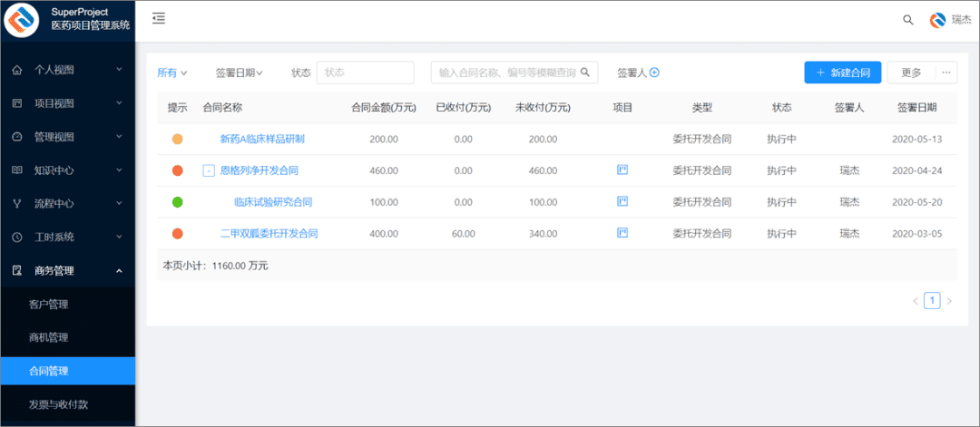This screenshot has height=427, width=980.
Task: Go to the next page arrow
Action: pos(949,302)
